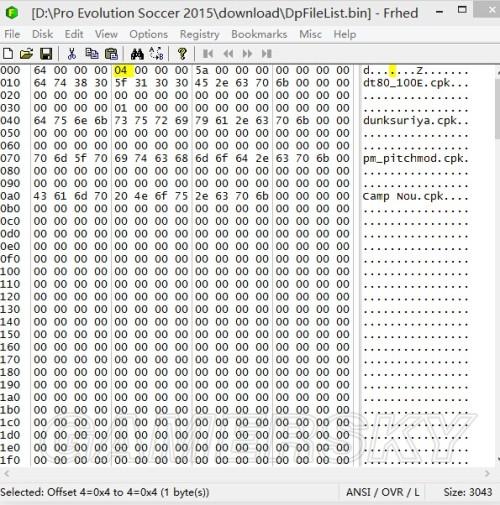Click the 5f byte in row 010
Viewport: 500px width, 505px height.
click(121, 83)
